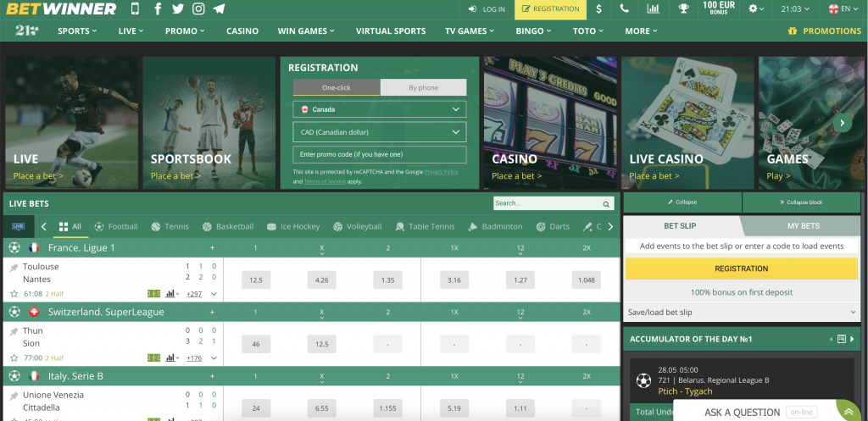Click the 21+ age restriction logo
This screenshot has width=868, height=421.
point(26,31)
